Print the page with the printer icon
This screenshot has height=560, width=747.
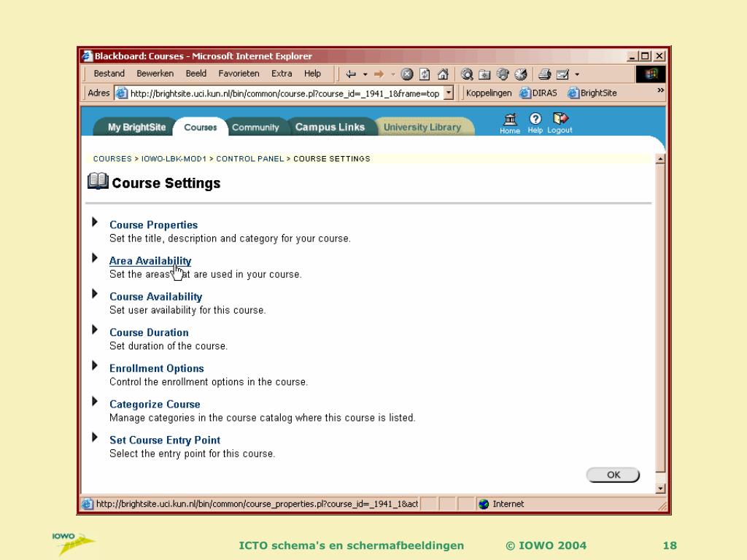(544, 74)
